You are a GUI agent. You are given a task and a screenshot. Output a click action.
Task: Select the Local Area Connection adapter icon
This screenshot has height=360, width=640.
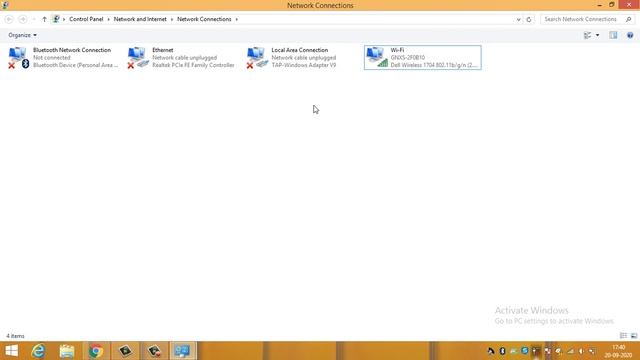point(257,58)
